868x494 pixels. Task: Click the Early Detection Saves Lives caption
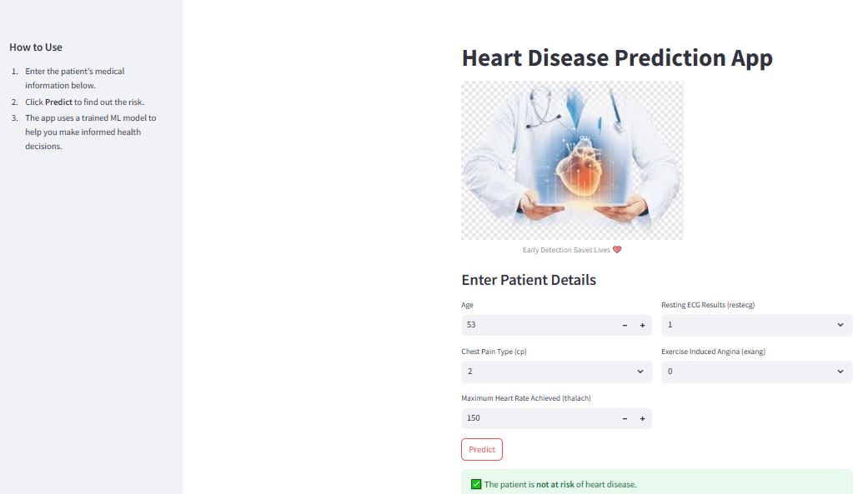566,250
